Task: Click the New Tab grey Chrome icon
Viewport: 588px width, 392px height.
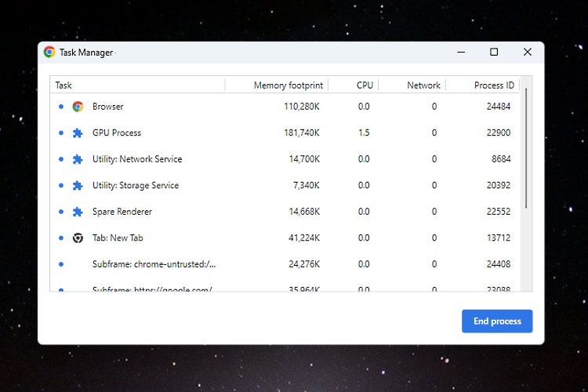Action: (78, 238)
